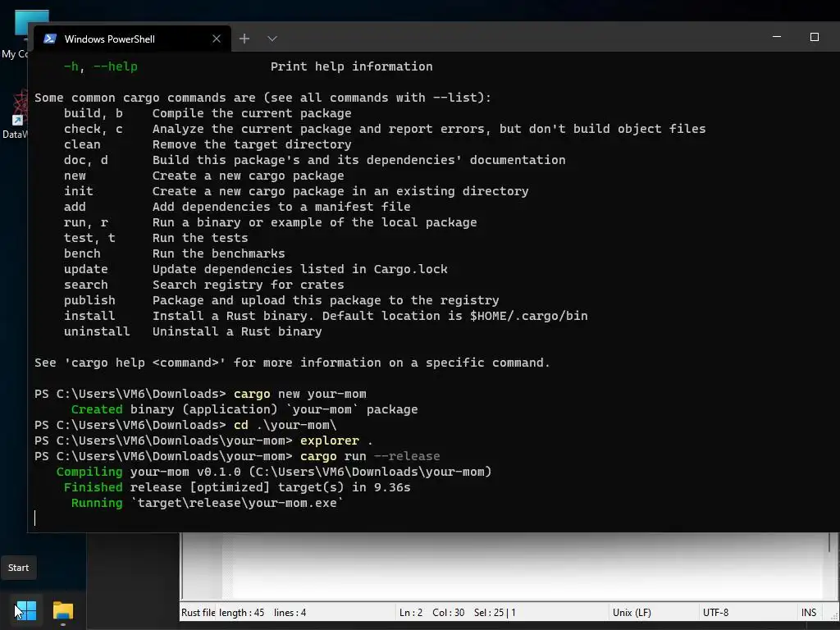This screenshot has width=840, height=630.
Task: Click 'Ln : 2' in the editor status bar
Action: [411, 612]
